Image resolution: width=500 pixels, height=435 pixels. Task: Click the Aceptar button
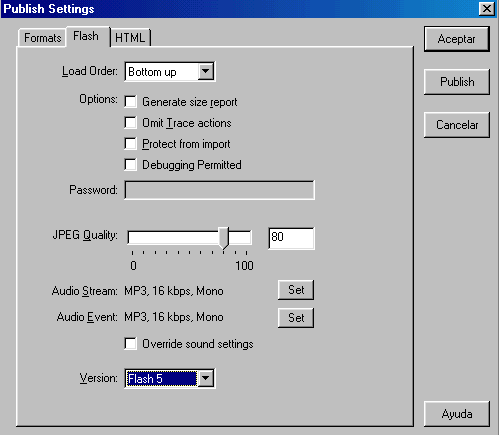coord(457,39)
